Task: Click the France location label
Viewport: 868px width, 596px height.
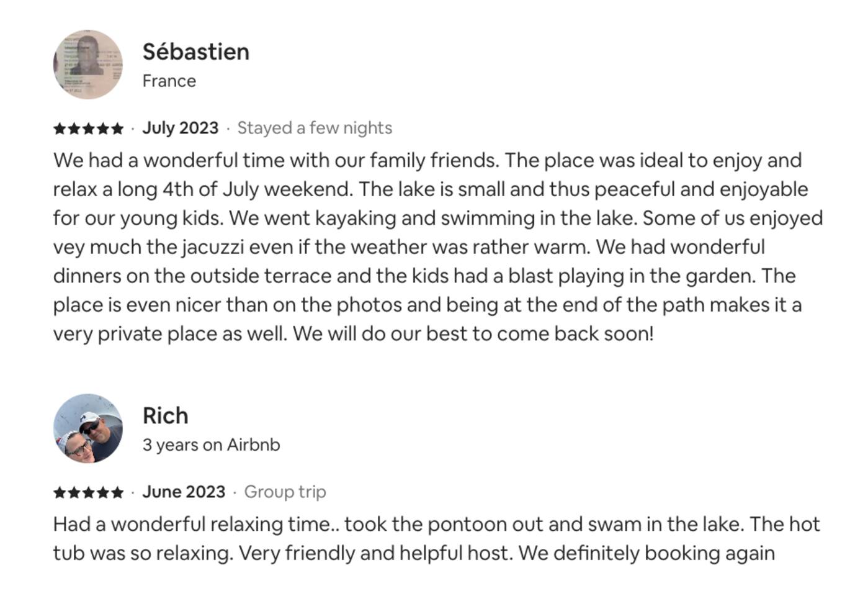Action: (169, 81)
